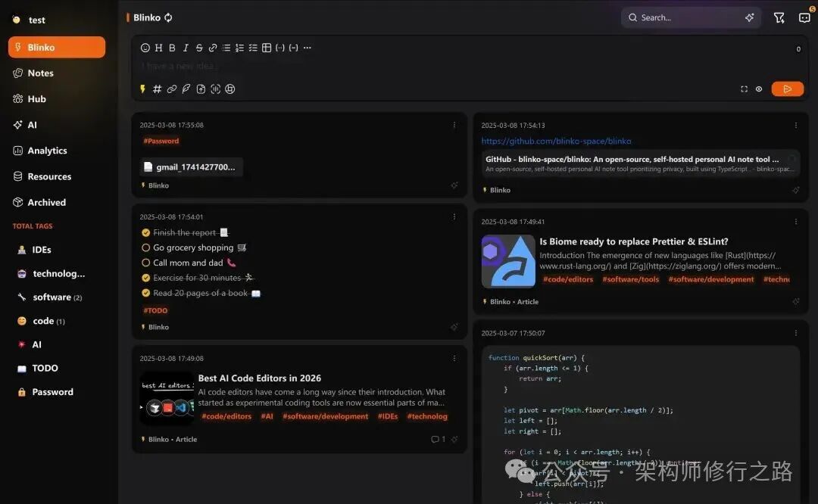Open the Archived page

tap(56, 202)
